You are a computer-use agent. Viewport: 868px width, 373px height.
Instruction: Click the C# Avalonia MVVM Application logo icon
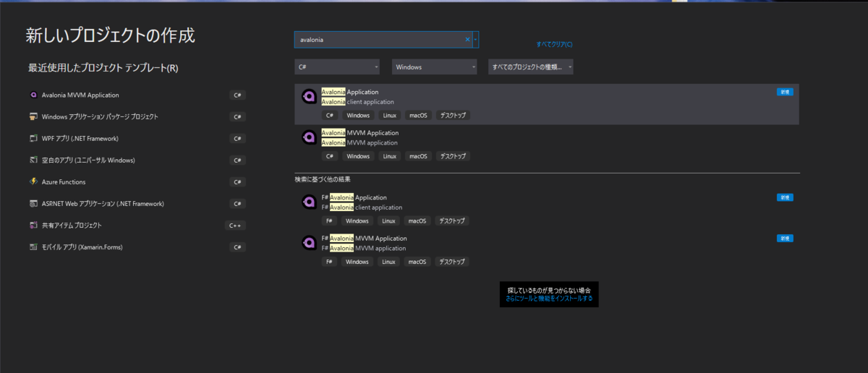tap(308, 137)
